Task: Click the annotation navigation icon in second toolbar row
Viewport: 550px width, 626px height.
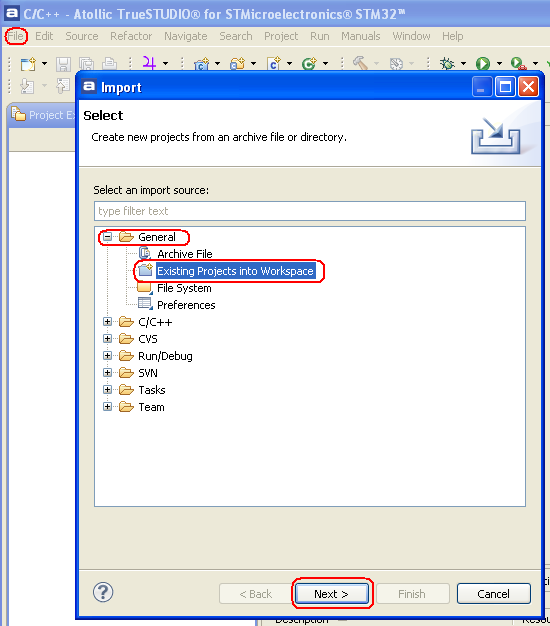Action: pos(27,86)
